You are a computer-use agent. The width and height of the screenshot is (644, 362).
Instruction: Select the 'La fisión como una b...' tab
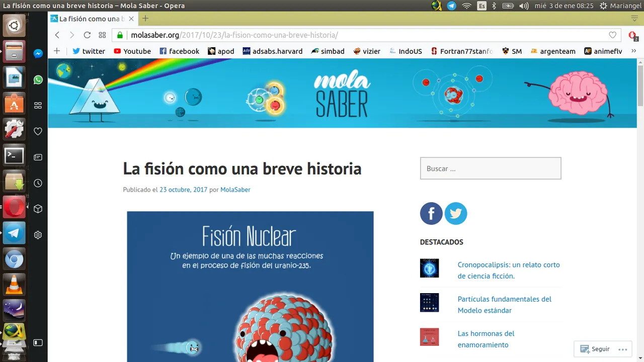(x=93, y=19)
